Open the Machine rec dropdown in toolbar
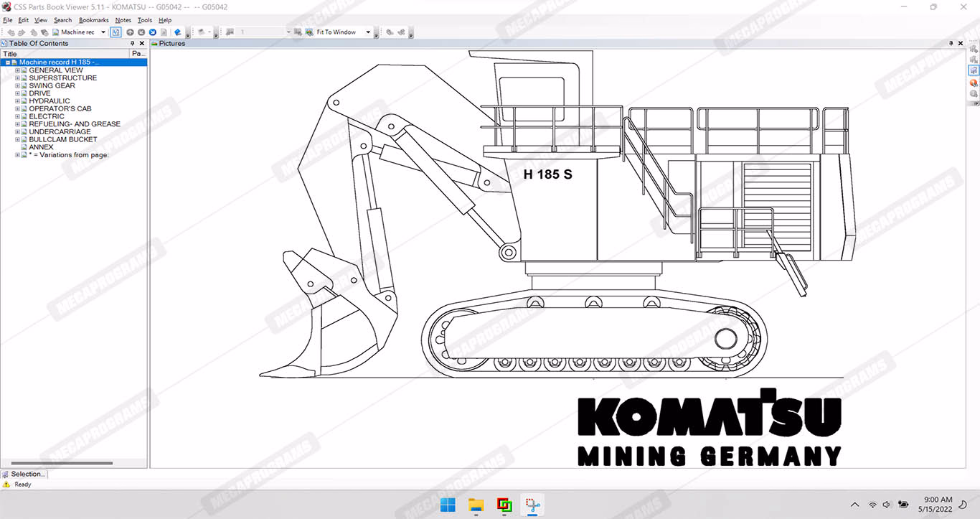The image size is (980, 519). [103, 32]
